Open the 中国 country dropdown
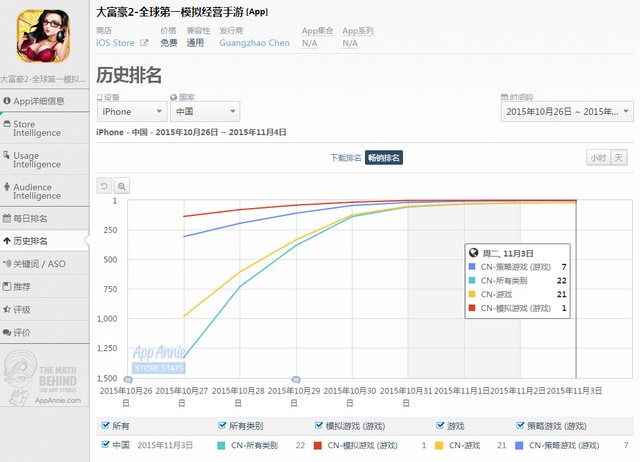The image size is (640, 462). (x=205, y=111)
